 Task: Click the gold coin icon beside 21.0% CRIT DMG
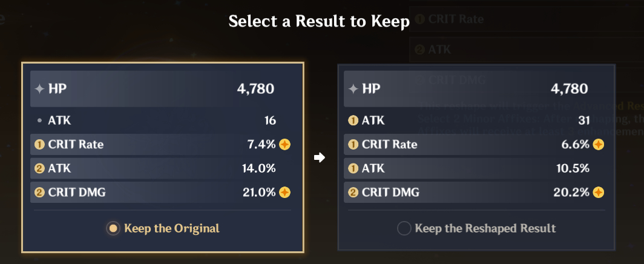tap(284, 193)
